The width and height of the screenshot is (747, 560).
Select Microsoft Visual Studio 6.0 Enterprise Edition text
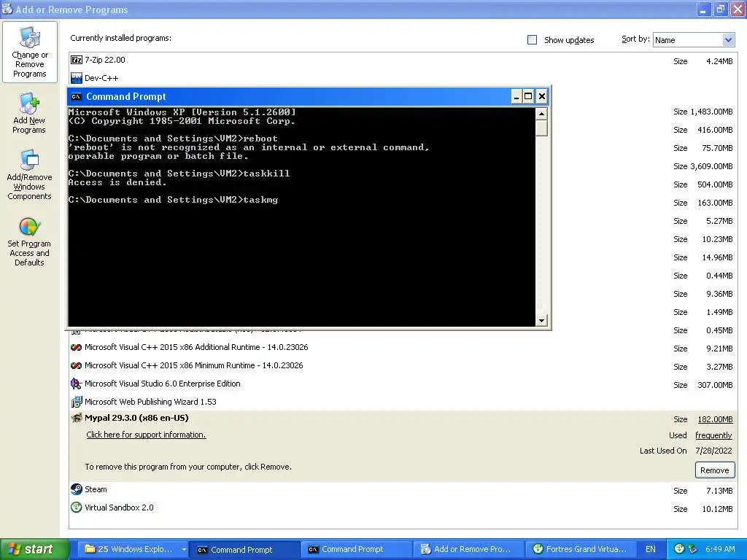point(163,384)
